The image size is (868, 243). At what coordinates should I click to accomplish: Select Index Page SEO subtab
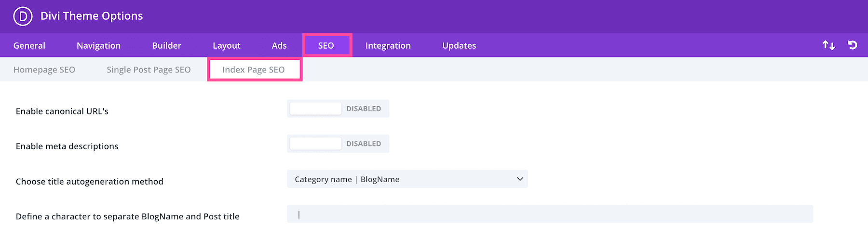[254, 70]
